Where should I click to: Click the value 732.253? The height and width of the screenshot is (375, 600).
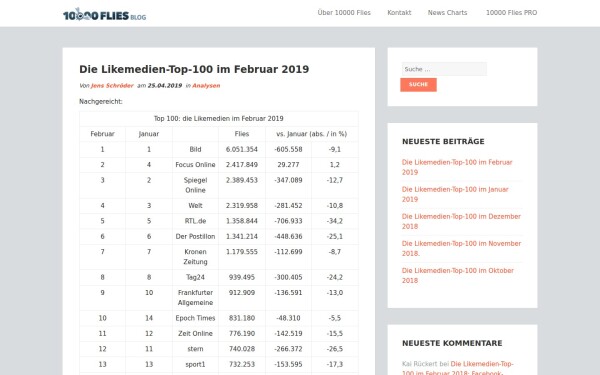click(242, 364)
